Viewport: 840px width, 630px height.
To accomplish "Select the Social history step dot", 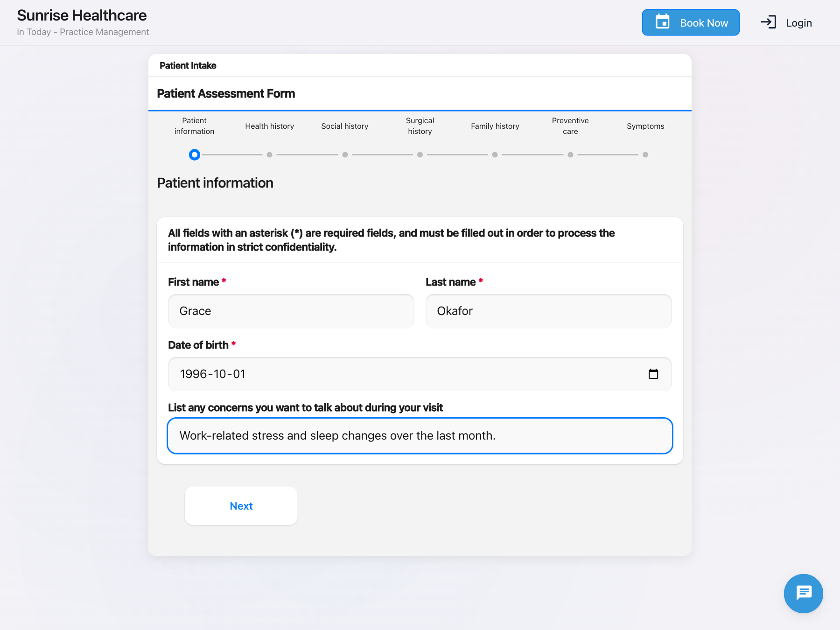I will pos(345,154).
